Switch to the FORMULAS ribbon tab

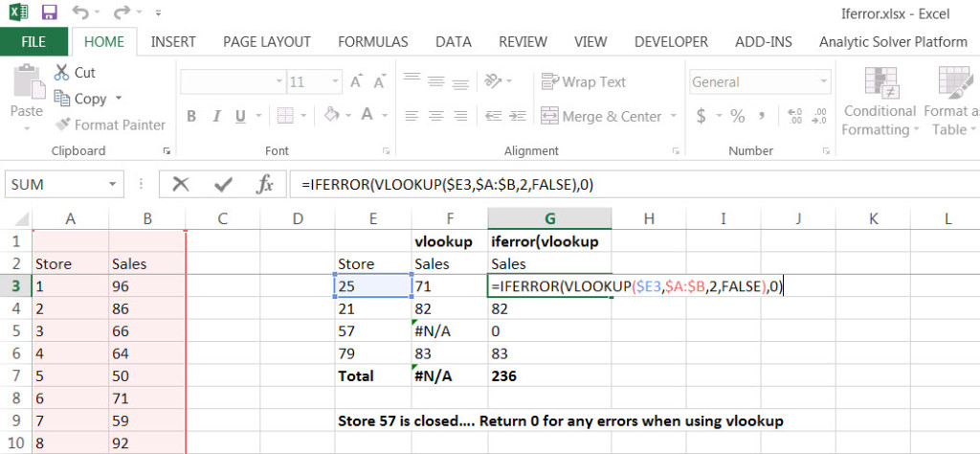tap(372, 42)
